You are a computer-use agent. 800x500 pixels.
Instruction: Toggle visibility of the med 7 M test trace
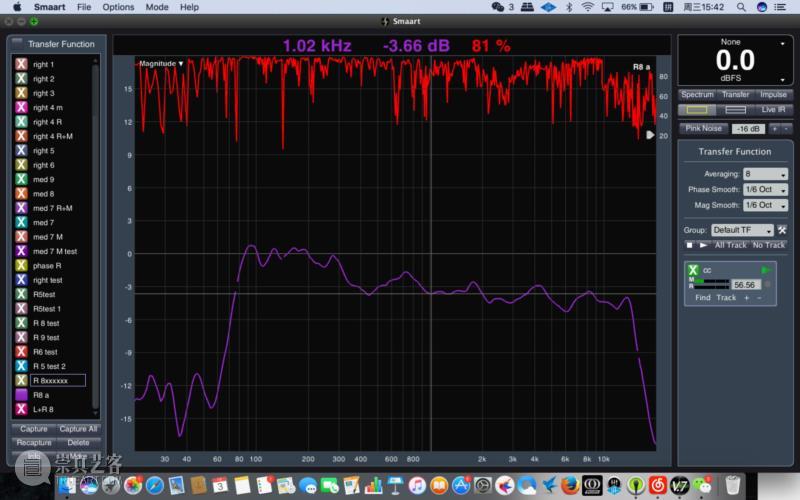tap(21, 251)
